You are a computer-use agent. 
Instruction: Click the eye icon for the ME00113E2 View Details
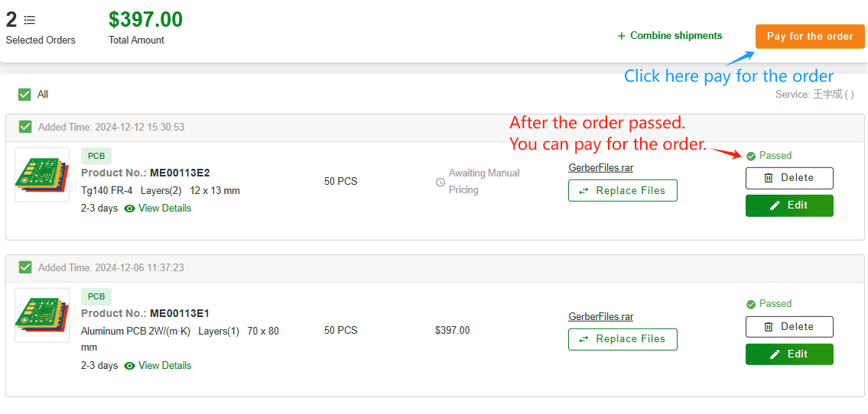[130, 209]
